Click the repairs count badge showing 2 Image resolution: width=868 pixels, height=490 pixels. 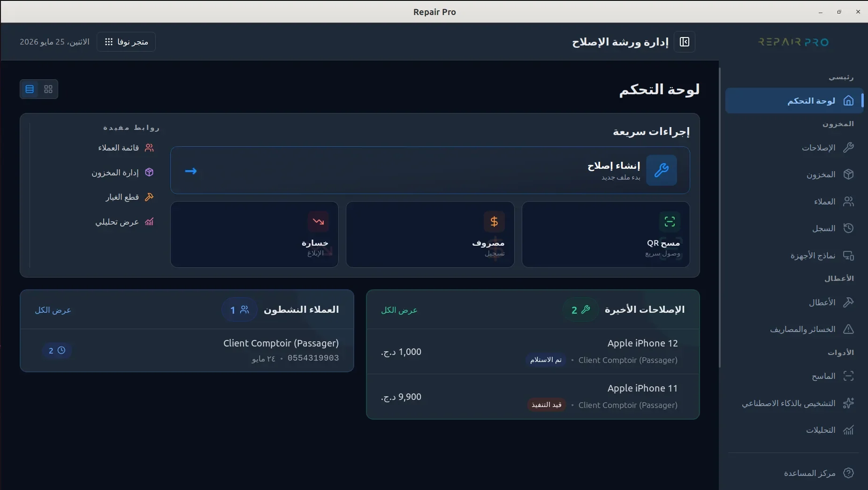click(x=580, y=310)
